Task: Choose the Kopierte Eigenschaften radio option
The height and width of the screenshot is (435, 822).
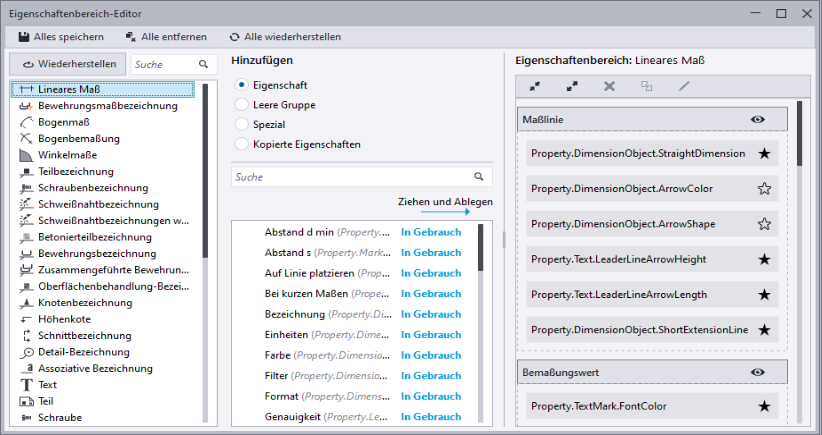Action: pyautogui.click(x=241, y=144)
